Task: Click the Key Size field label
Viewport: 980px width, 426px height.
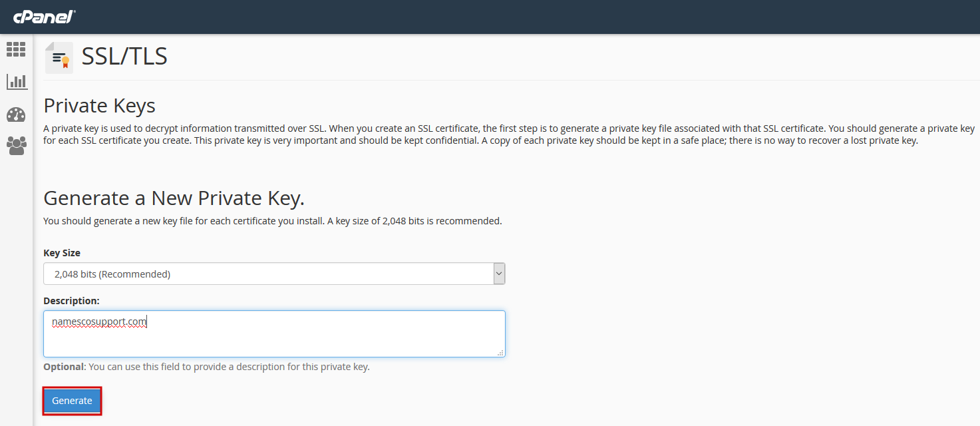Action: click(62, 253)
